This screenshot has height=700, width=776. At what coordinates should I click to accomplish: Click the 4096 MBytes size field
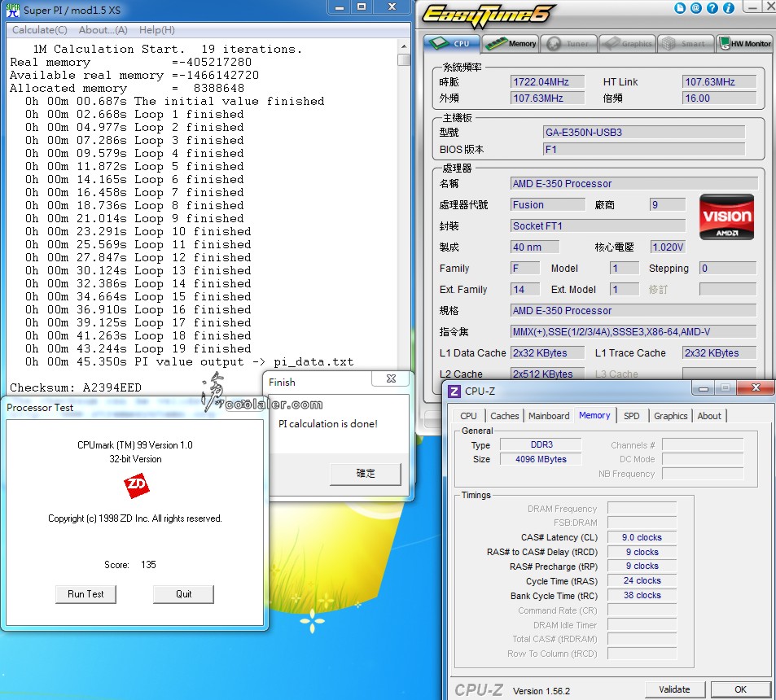pos(541,459)
